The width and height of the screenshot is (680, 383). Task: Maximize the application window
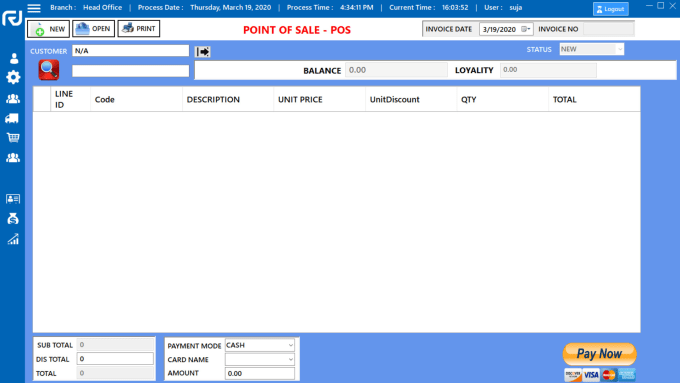coord(660,6)
